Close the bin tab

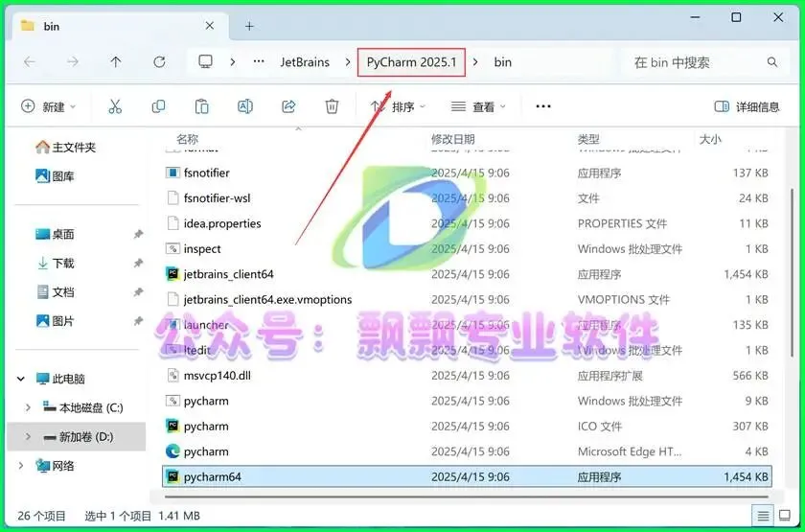click(x=210, y=26)
